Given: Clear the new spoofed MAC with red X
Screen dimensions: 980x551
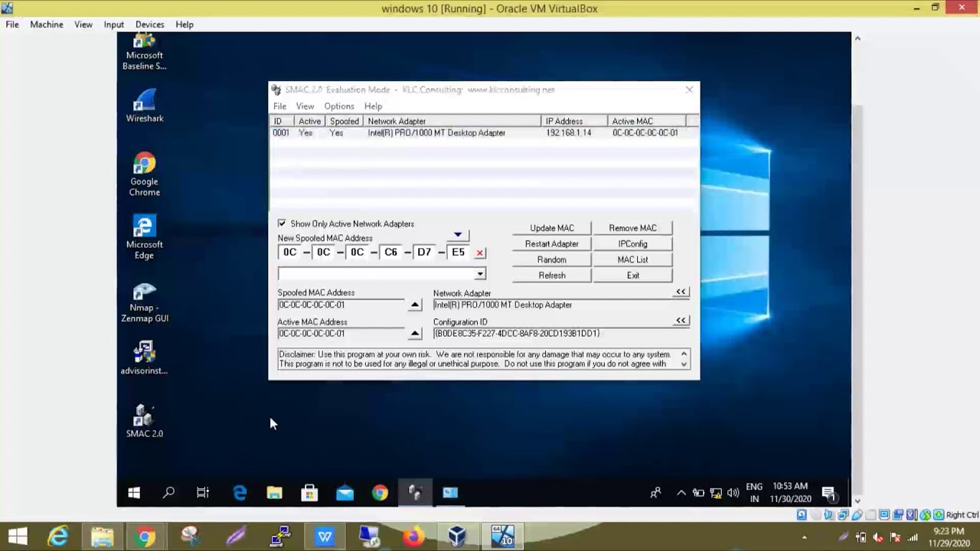Looking at the screenshot, I should click(480, 253).
